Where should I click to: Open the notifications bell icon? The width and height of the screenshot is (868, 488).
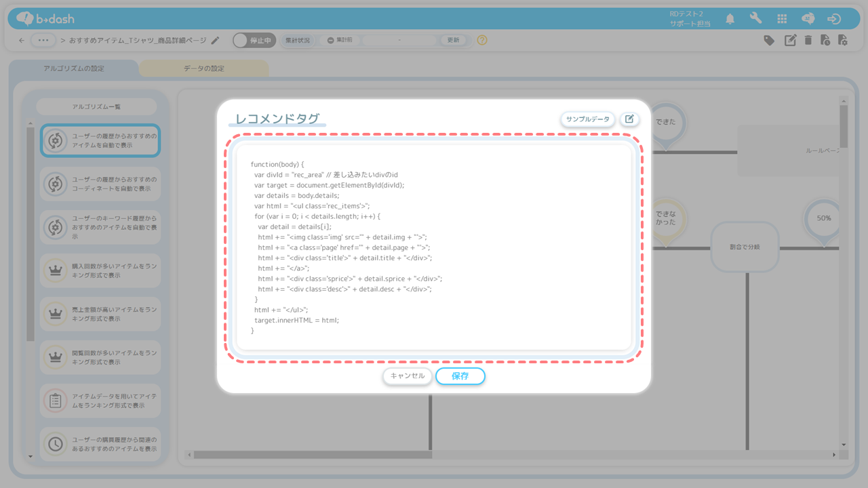point(730,19)
